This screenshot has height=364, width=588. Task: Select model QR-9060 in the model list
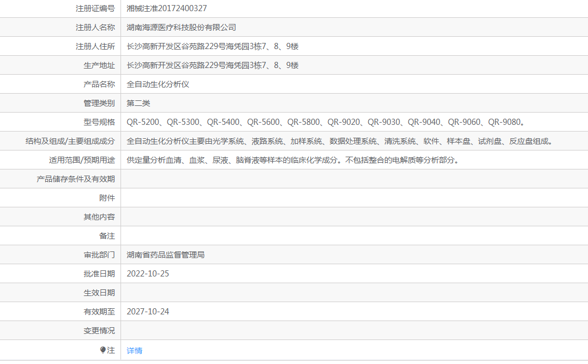[x=464, y=122]
